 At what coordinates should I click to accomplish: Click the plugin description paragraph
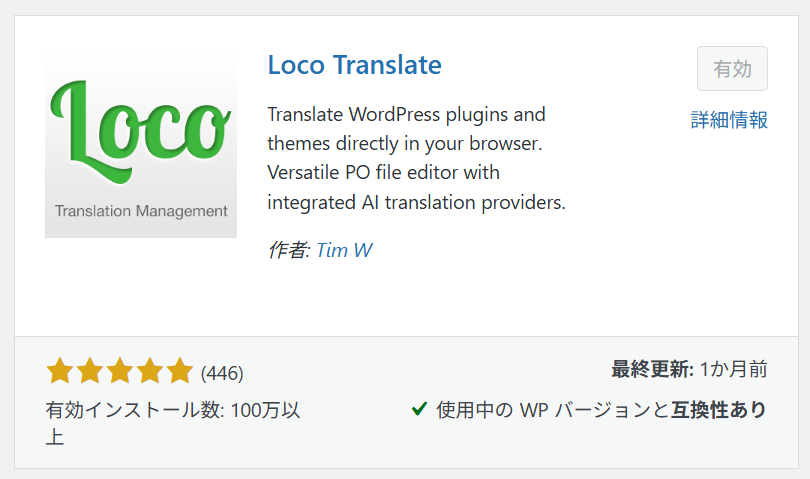416,158
